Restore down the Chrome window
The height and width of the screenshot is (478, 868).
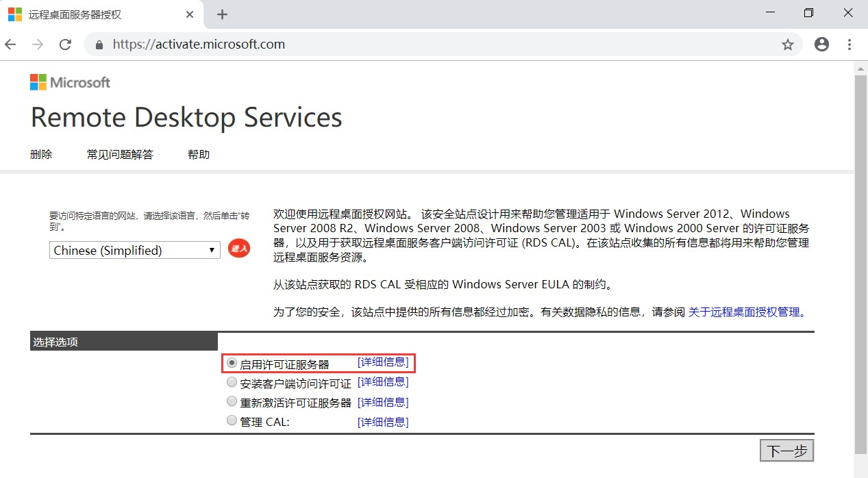click(809, 13)
